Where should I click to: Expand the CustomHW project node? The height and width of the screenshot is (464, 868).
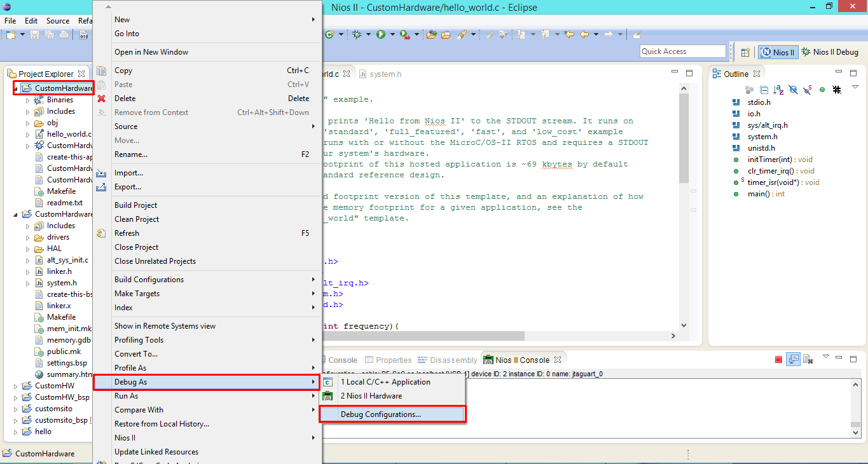(x=16, y=386)
